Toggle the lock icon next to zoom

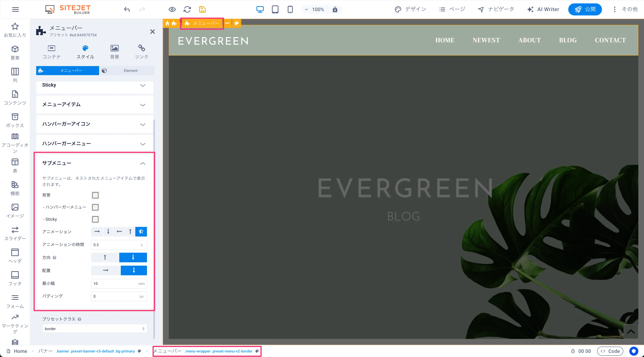[x=335, y=9]
